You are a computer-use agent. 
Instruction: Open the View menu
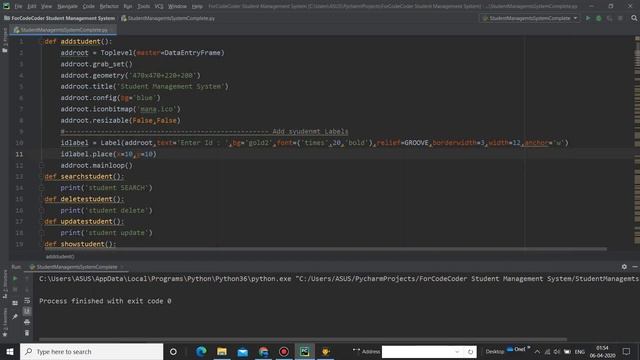(47, 7)
